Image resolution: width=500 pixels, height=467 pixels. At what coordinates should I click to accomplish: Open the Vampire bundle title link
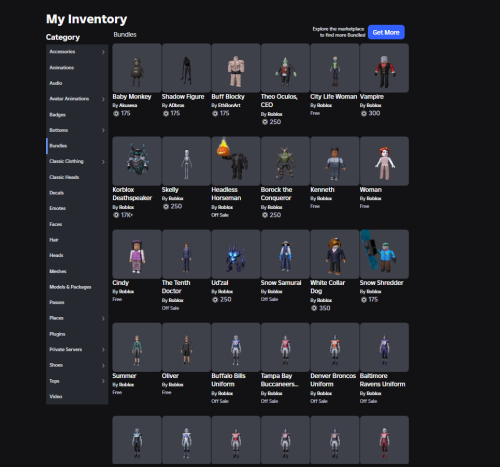(372, 97)
